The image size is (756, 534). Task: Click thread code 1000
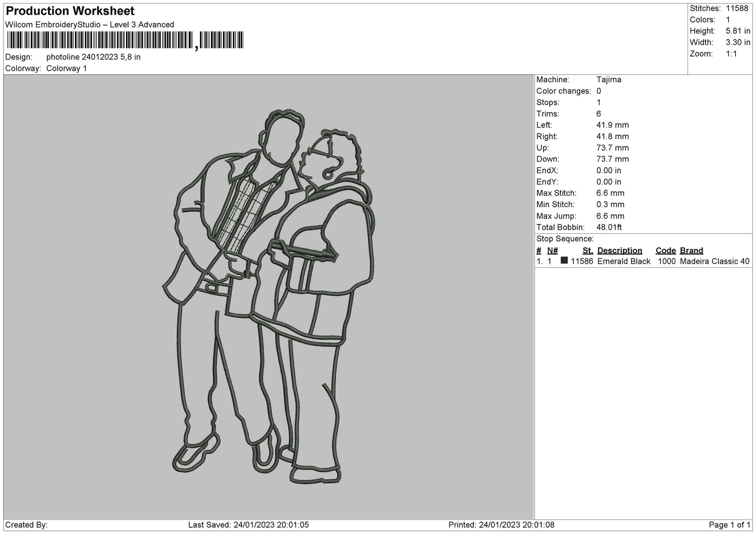tap(667, 262)
